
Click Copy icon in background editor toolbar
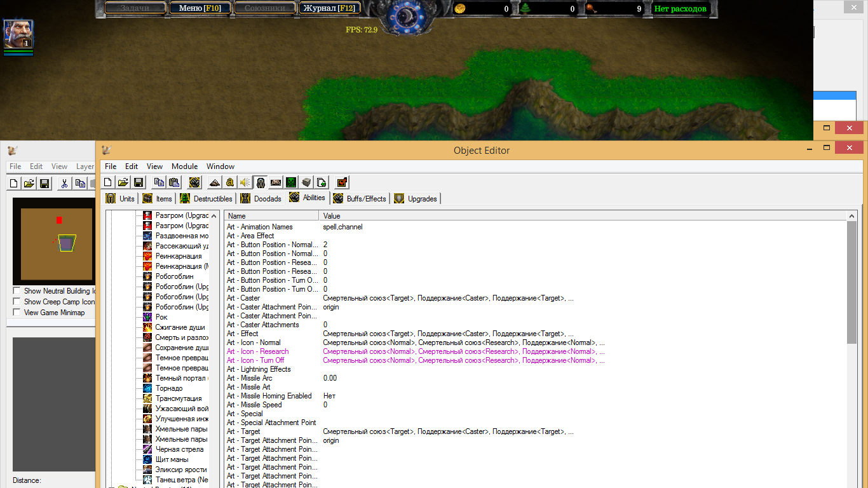point(80,184)
